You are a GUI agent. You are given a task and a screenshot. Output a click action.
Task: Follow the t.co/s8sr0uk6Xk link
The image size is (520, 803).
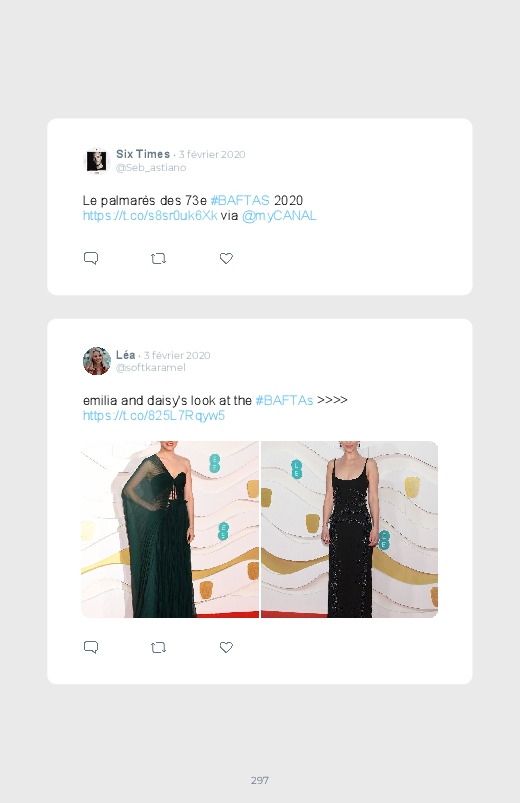point(150,216)
